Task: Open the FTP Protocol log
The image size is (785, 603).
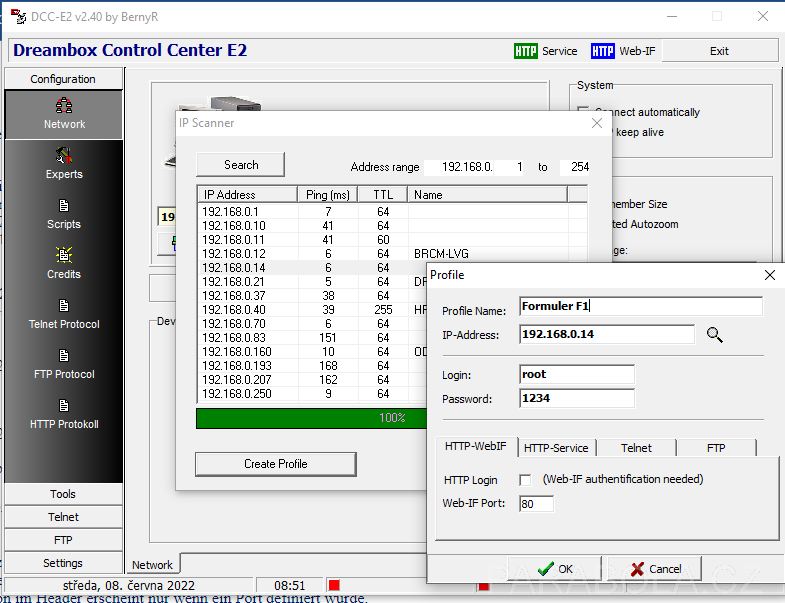Action: click(x=64, y=364)
